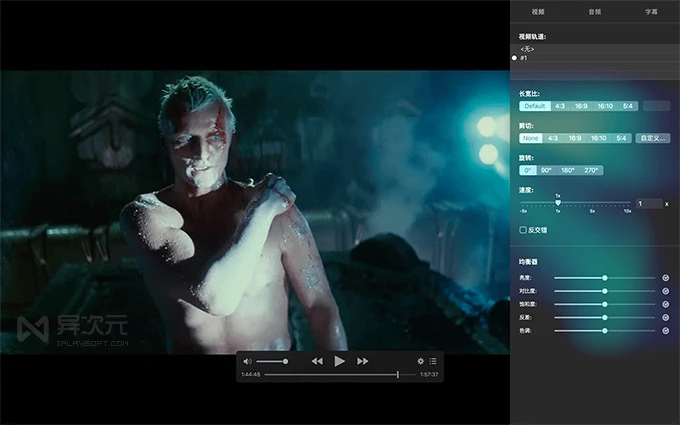Switch to the 音频 (audio) tab
This screenshot has height=425, width=680.
(594, 12)
